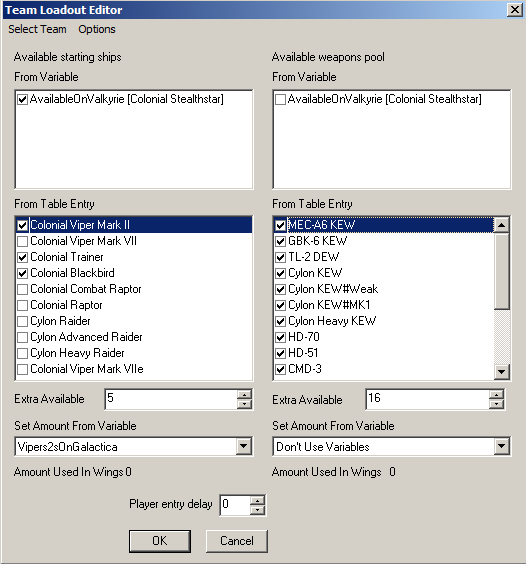Toggle the Cylon Heavy KEW weapon checkbox

tap(280, 321)
